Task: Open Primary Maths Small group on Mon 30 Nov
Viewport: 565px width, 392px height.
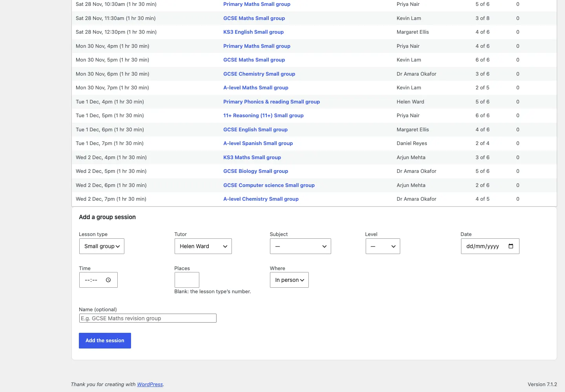Action: click(x=257, y=46)
